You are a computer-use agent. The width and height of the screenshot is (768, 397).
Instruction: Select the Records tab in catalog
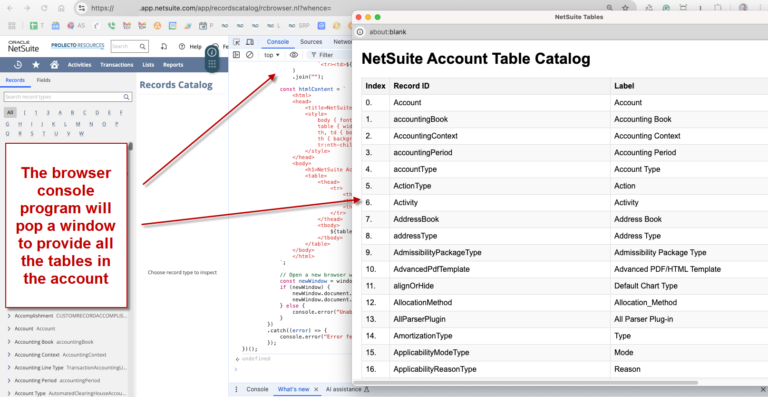(x=15, y=80)
